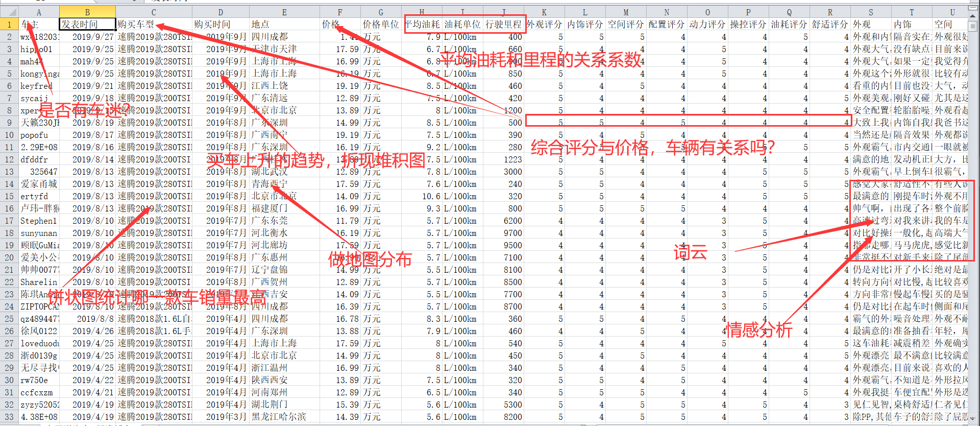The width and height of the screenshot is (980, 426).
Task: Click the mileage cell 9700
Action: (503, 233)
